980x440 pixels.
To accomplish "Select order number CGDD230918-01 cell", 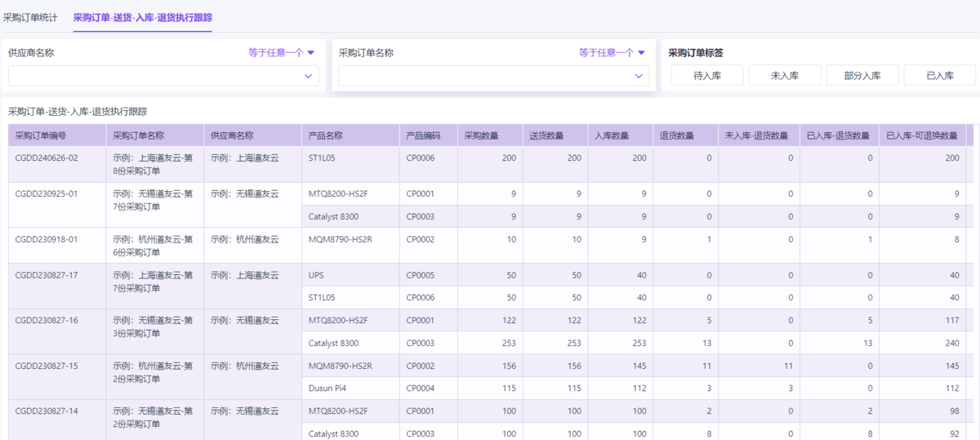I will (47, 240).
